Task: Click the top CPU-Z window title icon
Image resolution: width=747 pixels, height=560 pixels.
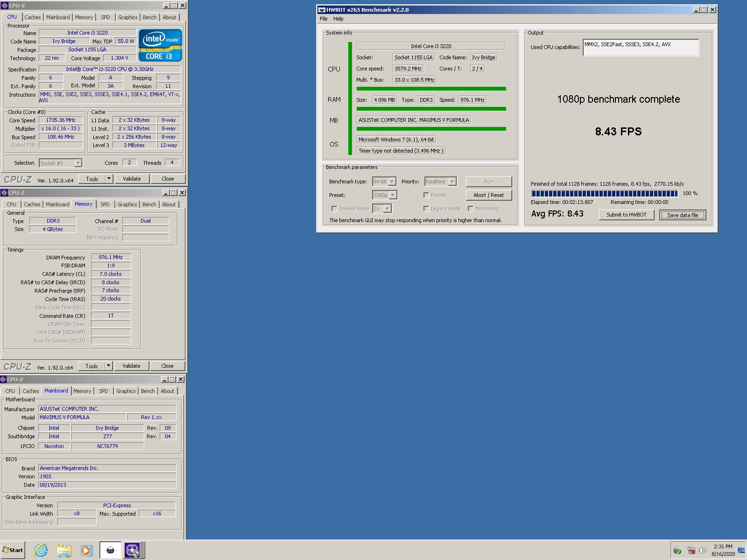Action: (5, 6)
